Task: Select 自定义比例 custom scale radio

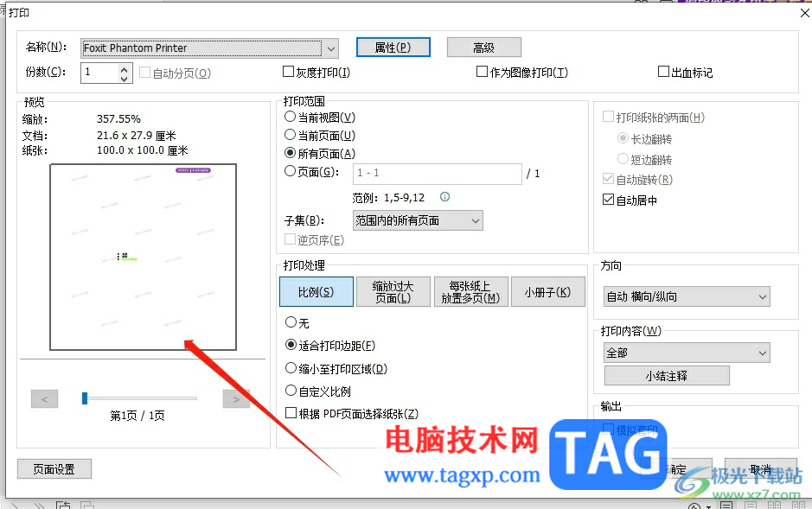Action: coord(291,391)
